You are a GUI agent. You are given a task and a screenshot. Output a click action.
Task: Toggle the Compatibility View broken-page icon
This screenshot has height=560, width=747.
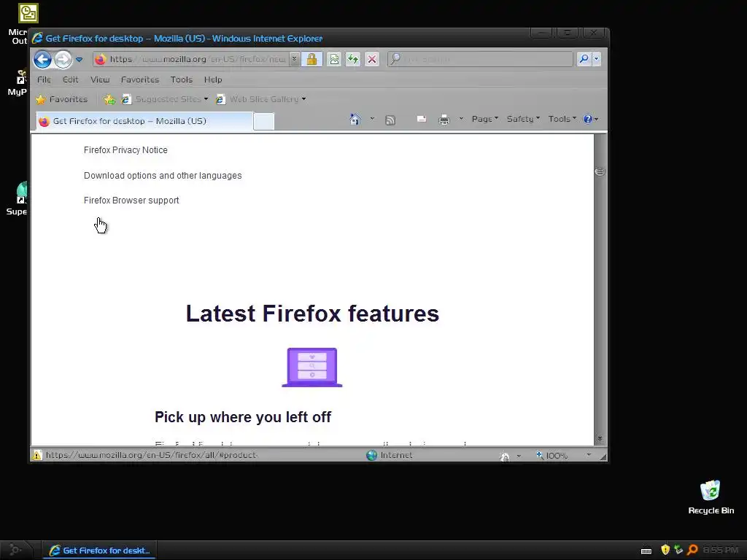[334, 59]
